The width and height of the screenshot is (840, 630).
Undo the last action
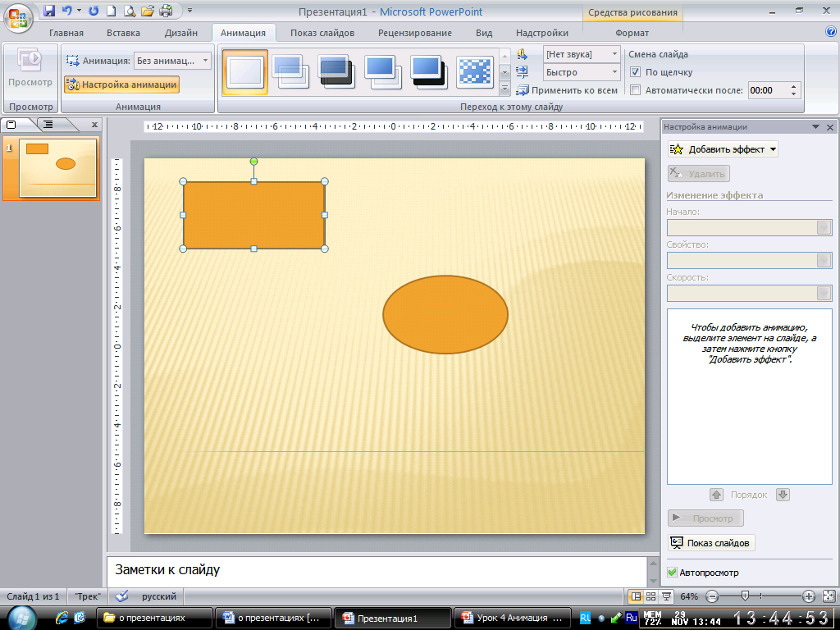[x=67, y=11]
